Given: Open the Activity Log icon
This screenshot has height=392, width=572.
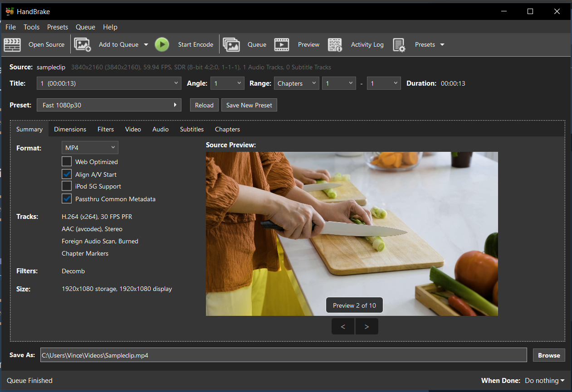Looking at the screenshot, I should tap(335, 44).
